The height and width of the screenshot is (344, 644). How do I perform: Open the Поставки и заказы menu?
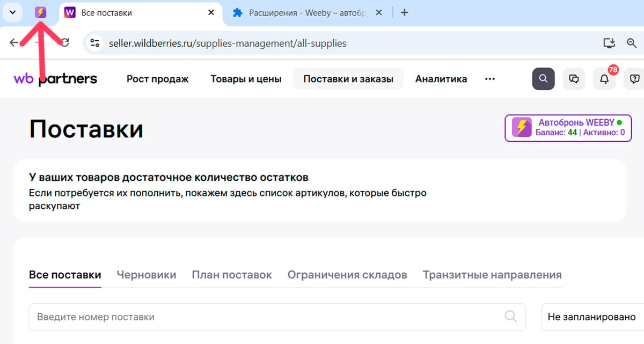(x=348, y=79)
